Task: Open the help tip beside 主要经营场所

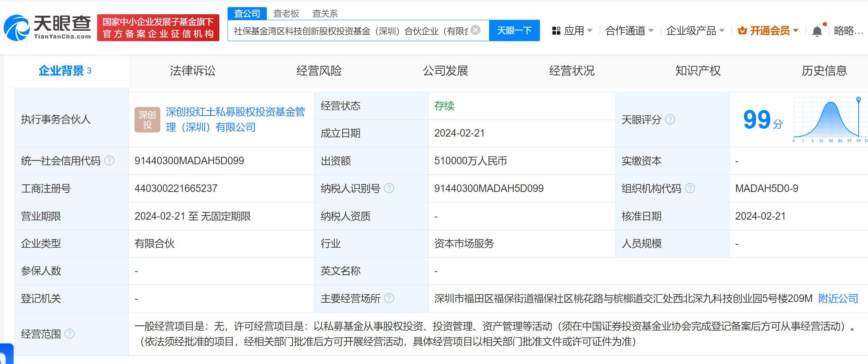Action: tap(390, 299)
